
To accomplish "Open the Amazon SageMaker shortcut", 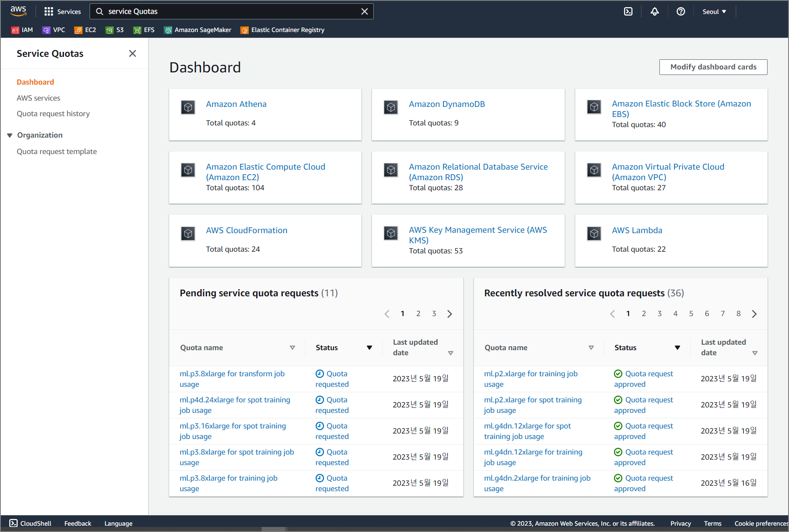I will click(x=198, y=30).
